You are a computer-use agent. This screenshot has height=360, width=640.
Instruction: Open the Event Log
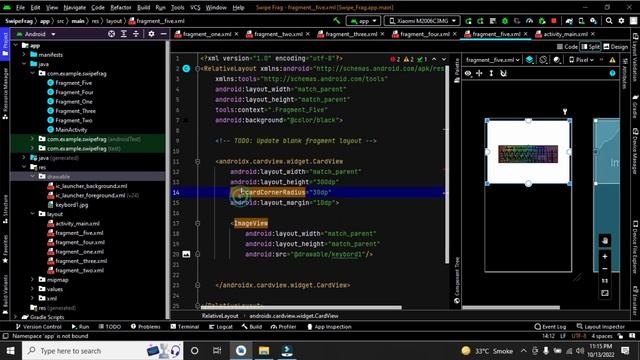click(550, 327)
